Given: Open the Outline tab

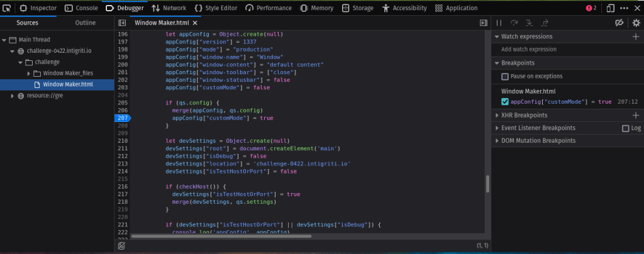Looking at the screenshot, I should (86, 23).
